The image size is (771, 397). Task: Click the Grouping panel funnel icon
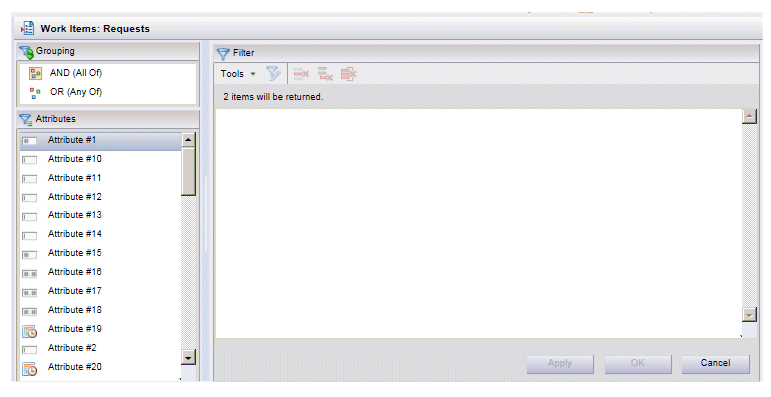point(27,52)
